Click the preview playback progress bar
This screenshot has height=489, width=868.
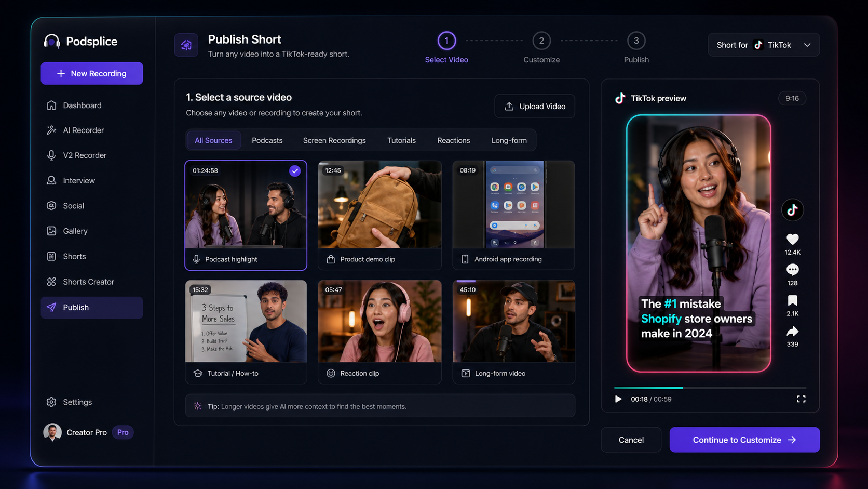pos(710,388)
